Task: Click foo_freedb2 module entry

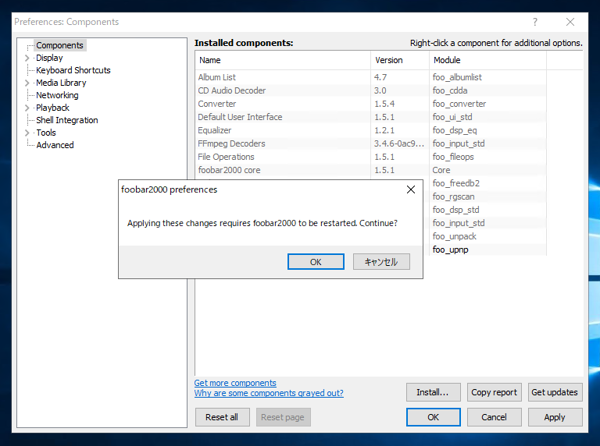Action: tap(456, 183)
